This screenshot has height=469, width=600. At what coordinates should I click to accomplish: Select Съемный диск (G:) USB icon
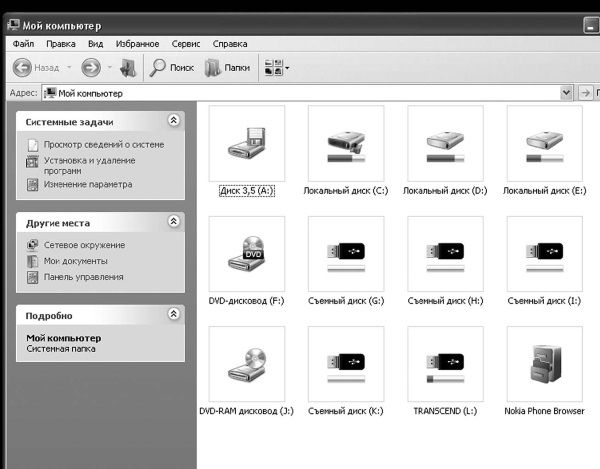pyautogui.click(x=346, y=254)
